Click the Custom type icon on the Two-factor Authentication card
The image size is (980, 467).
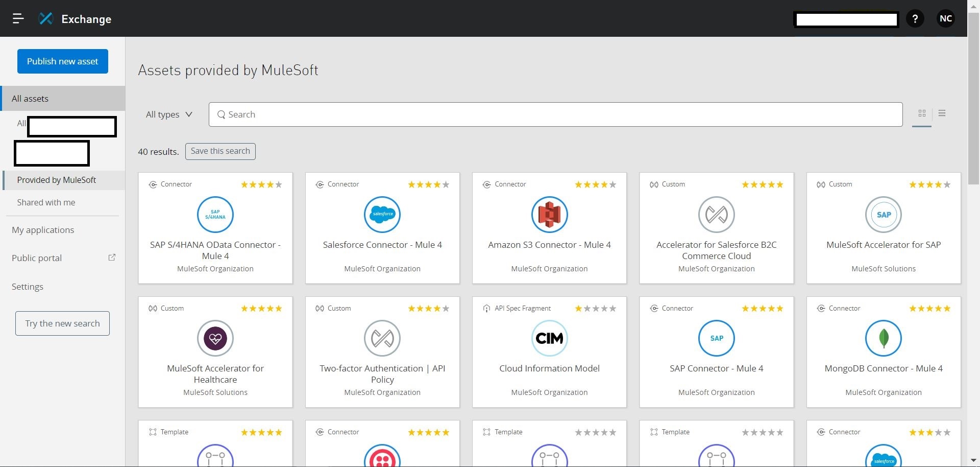point(320,309)
